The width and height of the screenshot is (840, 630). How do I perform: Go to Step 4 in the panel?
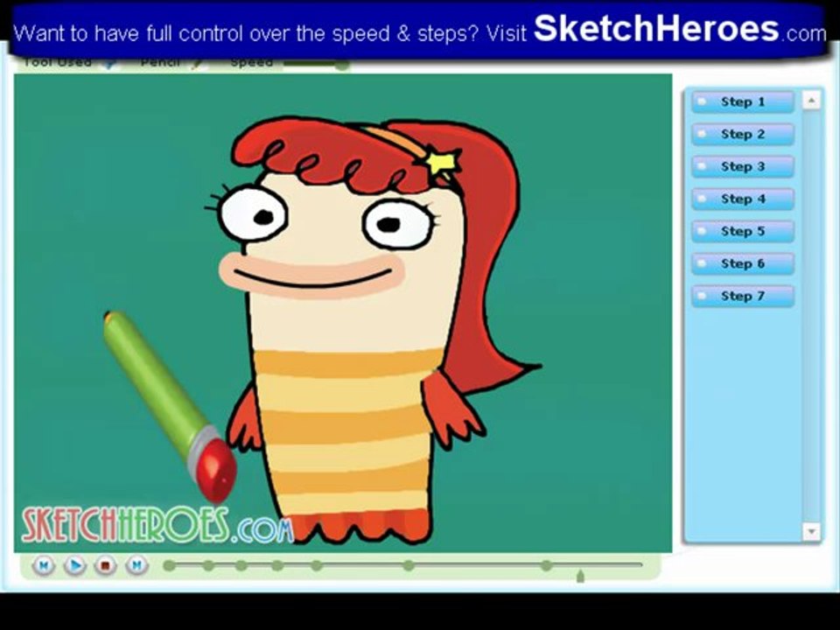[x=743, y=199]
